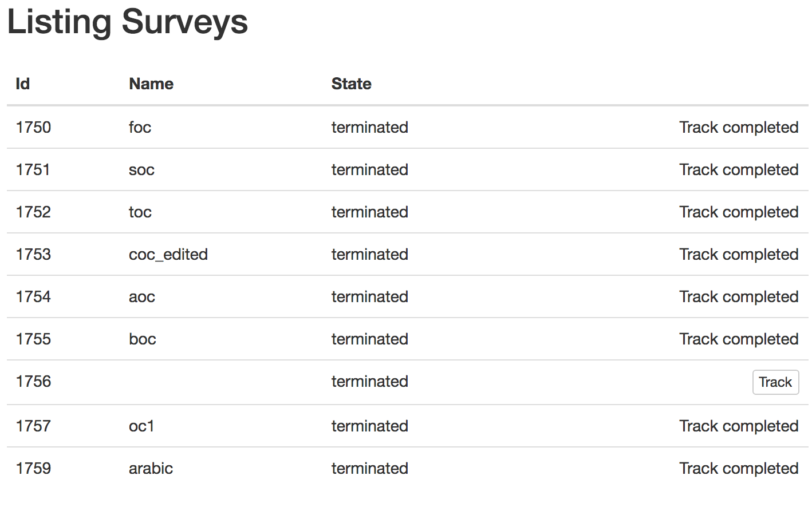
Task: Open Track completed for the foc survey
Action: point(738,127)
